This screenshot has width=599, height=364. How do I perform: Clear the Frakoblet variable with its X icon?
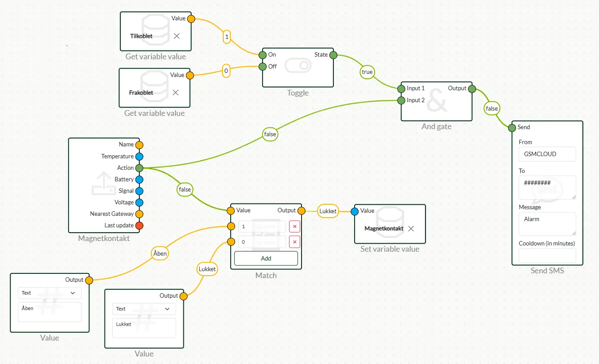175,92
